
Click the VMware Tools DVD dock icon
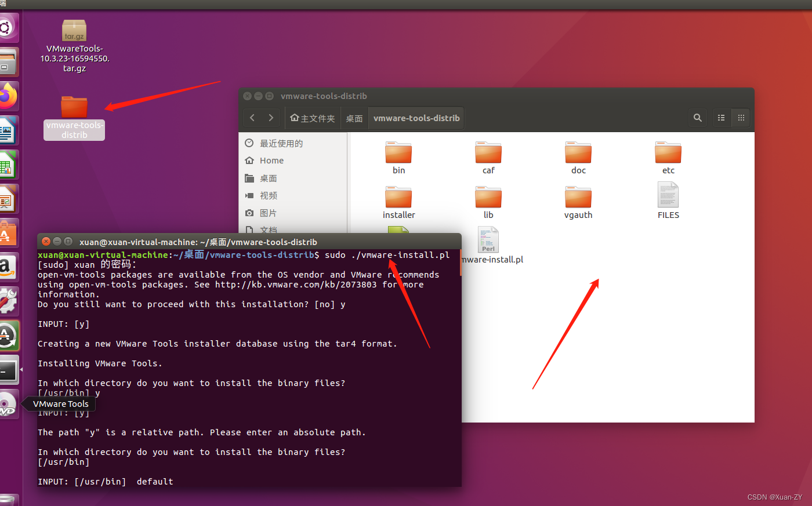click(x=8, y=404)
